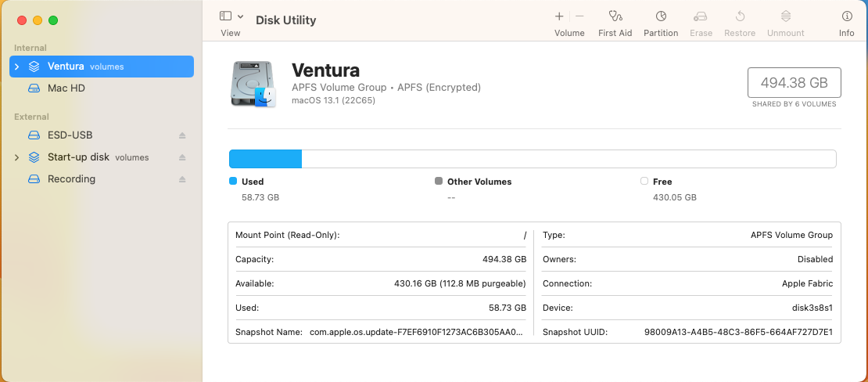Image resolution: width=868 pixels, height=382 pixels.
Task: Click the Info toolbar icon
Action: click(846, 16)
